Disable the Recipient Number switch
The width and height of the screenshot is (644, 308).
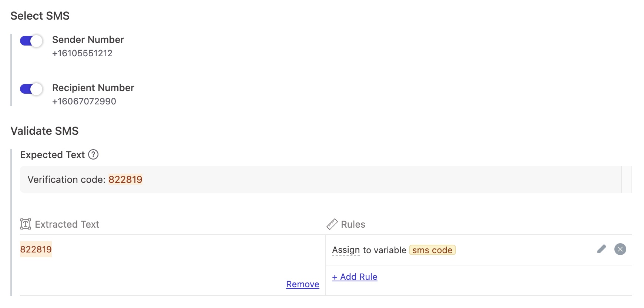(31, 89)
